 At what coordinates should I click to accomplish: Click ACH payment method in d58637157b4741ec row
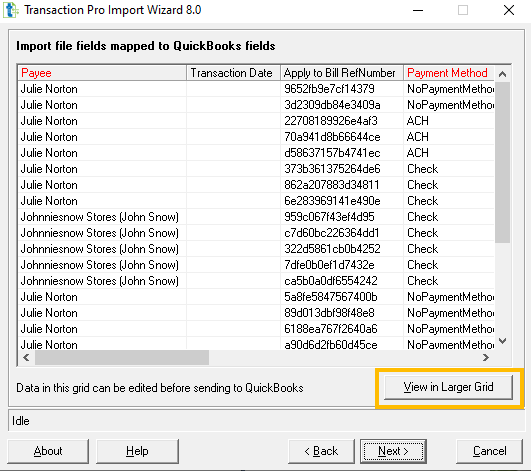(x=449, y=153)
